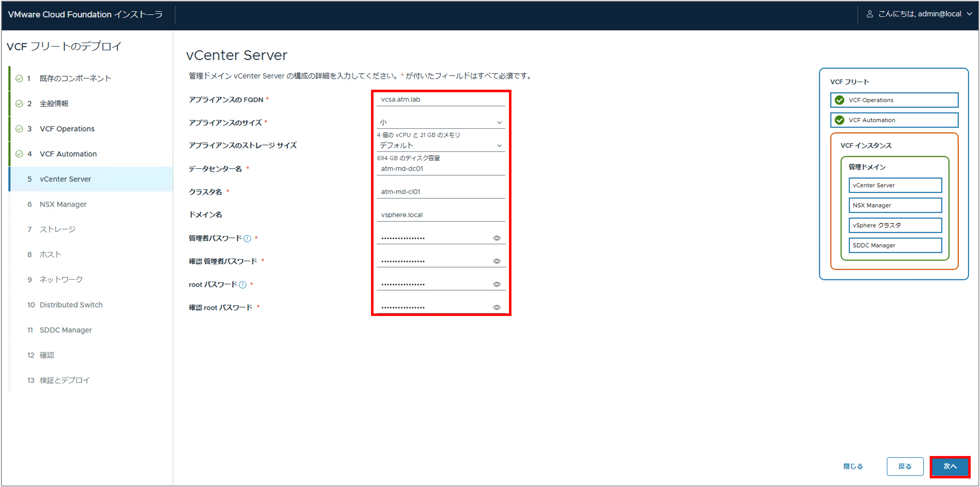
Task: Select step 10 Distributed Switch
Action: pos(91,305)
